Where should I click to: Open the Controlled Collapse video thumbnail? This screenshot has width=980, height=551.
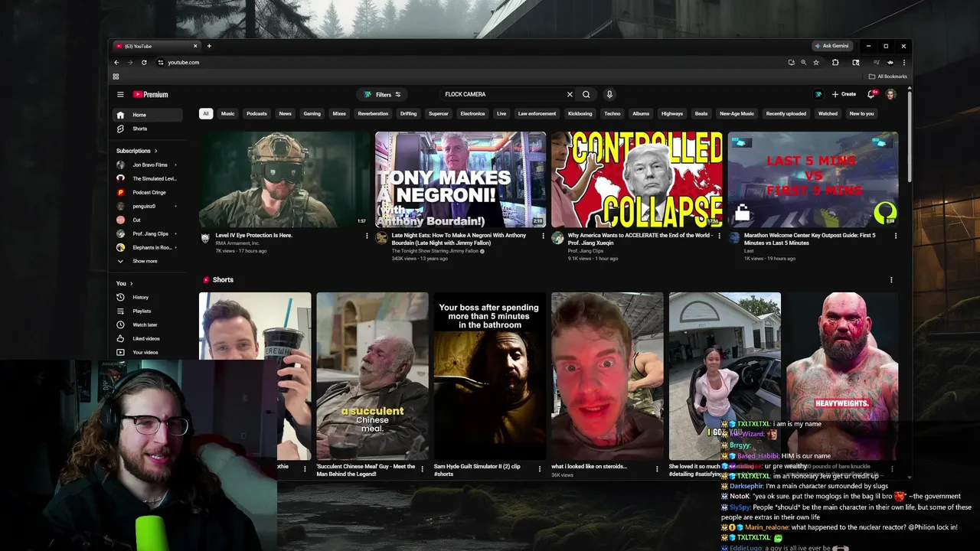point(636,180)
